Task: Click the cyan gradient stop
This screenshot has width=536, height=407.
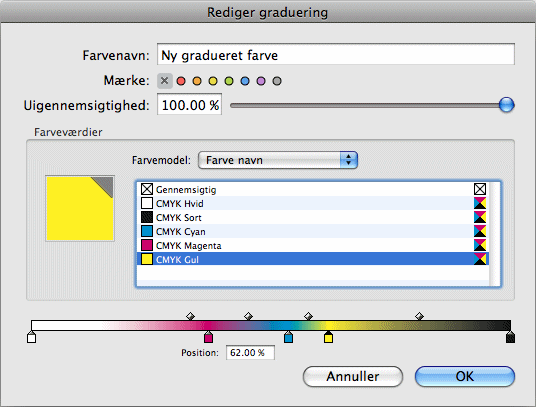Action: pyautogui.click(x=289, y=337)
